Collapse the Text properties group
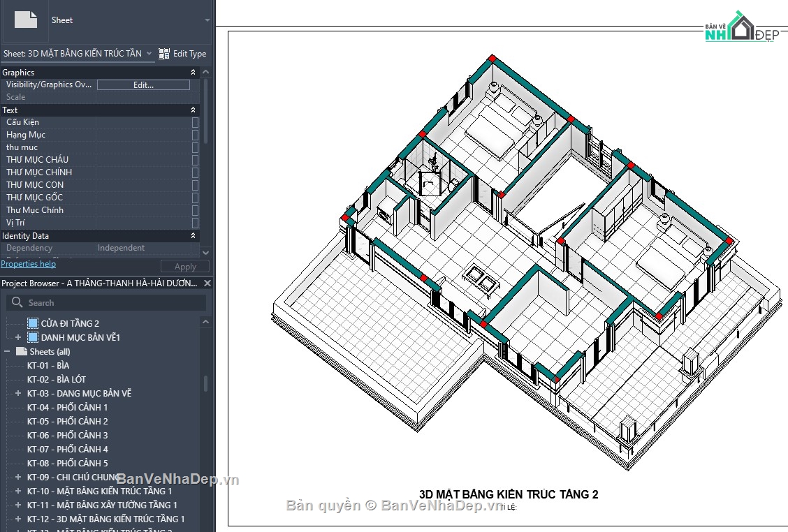Screen dimensions: 788x532 coord(193,110)
